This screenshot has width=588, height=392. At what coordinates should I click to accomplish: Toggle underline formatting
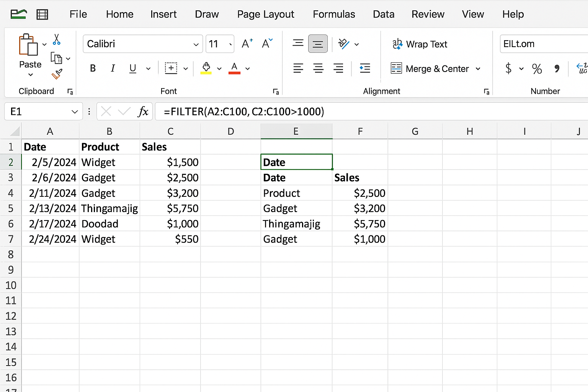pyautogui.click(x=133, y=69)
